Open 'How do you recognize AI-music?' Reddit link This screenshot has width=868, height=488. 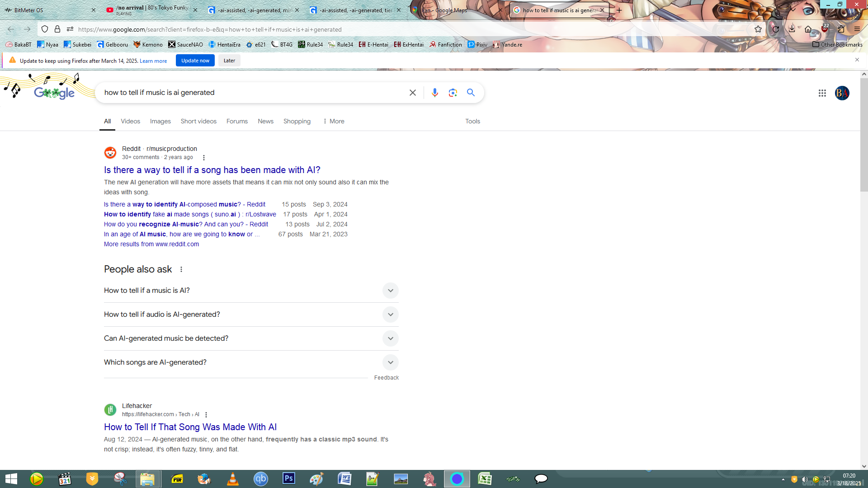pyautogui.click(x=186, y=224)
